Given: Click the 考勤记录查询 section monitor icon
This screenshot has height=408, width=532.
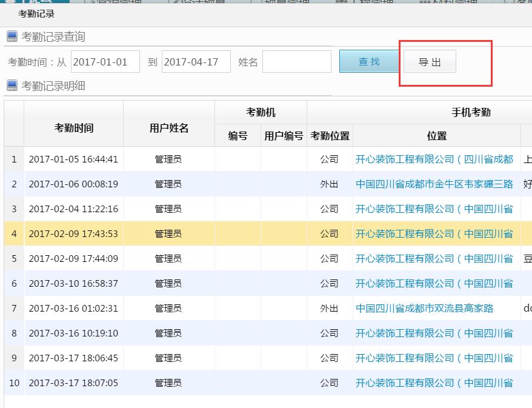Looking at the screenshot, I should 12,36.
